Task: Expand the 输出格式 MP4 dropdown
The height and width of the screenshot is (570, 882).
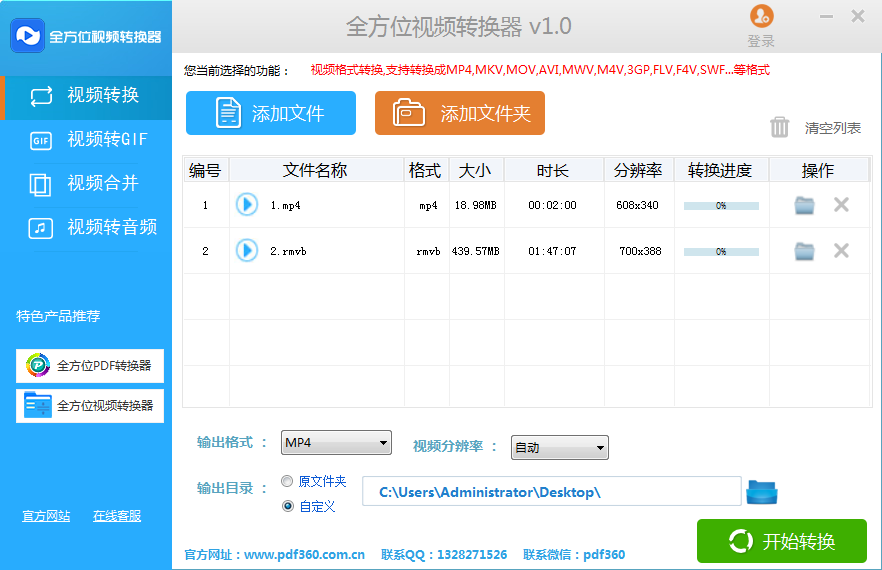Action: click(x=336, y=443)
